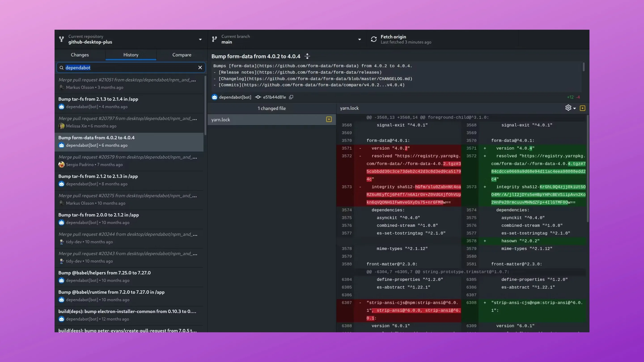
Task: Select commit Bump @babel/helpers from 7.25.0
Action: coord(129,277)
